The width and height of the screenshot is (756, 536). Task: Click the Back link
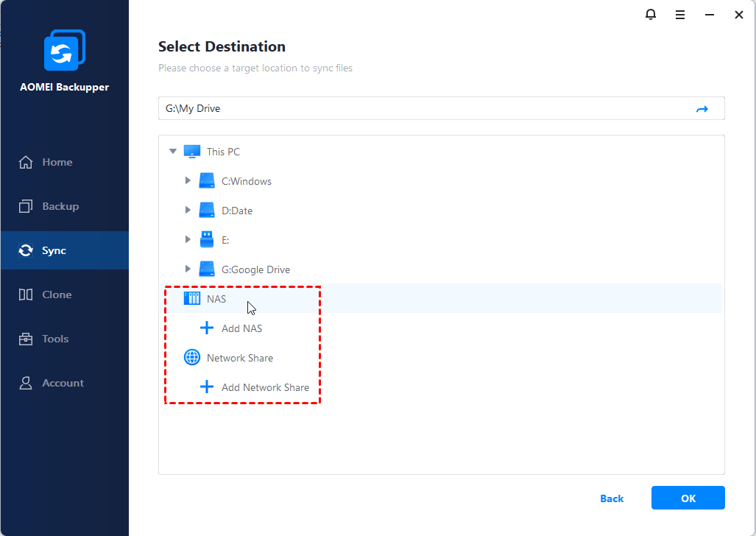click(612, 498)
